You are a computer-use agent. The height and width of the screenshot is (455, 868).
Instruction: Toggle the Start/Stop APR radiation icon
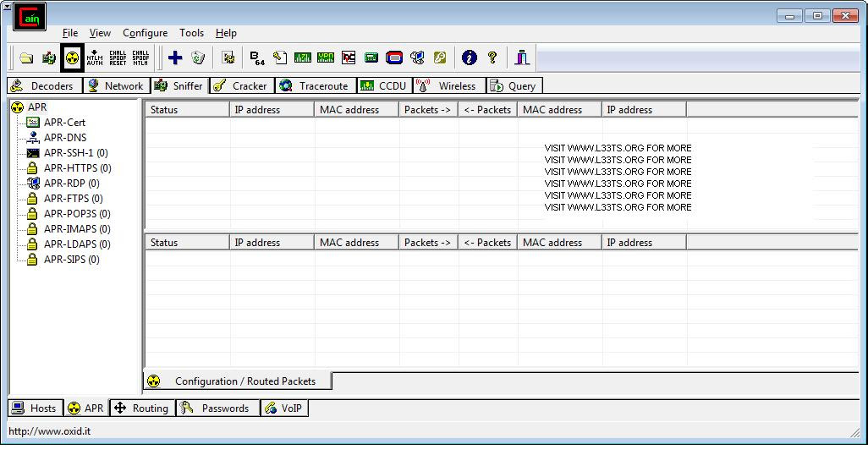(x=72, y=58)
